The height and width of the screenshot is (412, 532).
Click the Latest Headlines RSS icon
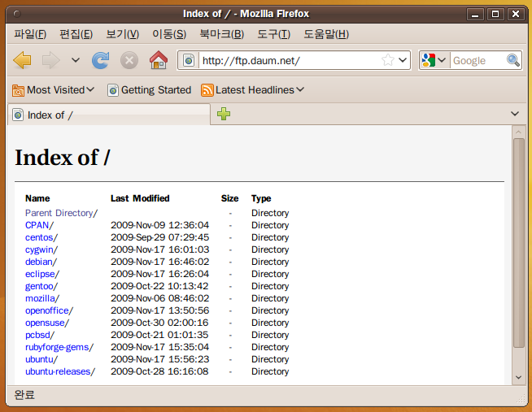[x=207, y=90]
